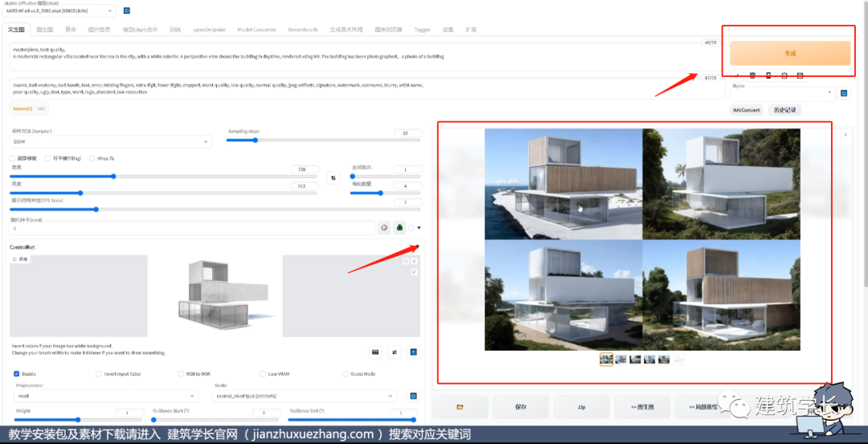Select the last gallery thumbnail
The height and width of the screenshot is (444, 868).
[678, 360]
